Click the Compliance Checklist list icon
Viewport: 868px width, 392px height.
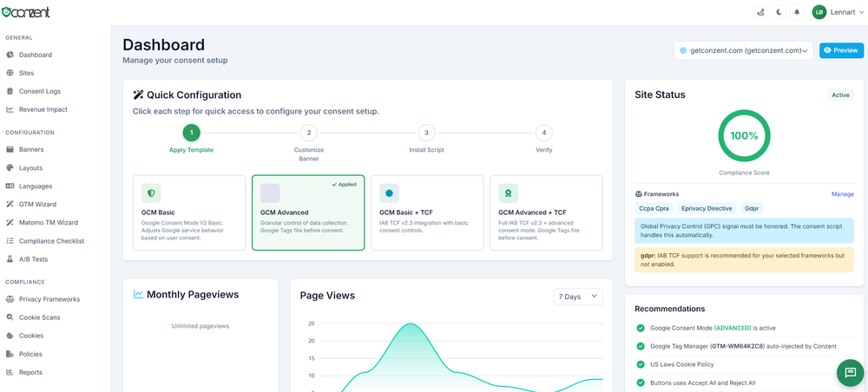10,241
